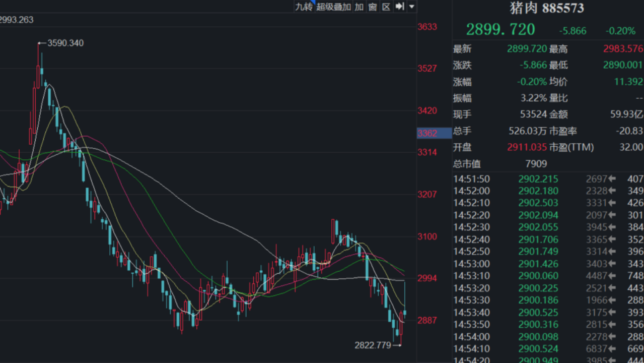Click the 最高 value 2983.576

click(x=623, y=49)
